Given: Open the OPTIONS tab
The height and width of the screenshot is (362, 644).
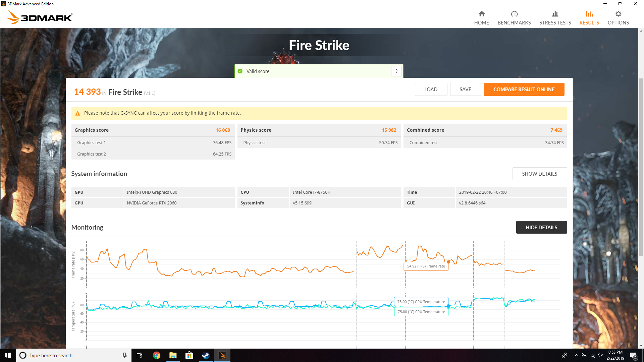Looking at the screenshot, I should click(x=618, y=18).
